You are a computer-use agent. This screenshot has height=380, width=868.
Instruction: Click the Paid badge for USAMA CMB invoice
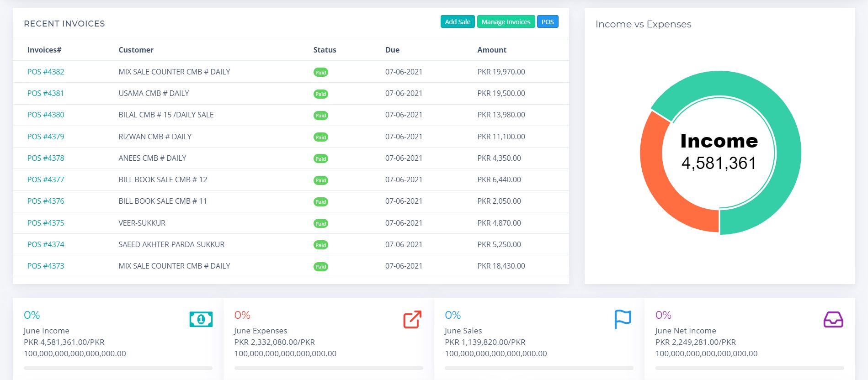(320, 94)
